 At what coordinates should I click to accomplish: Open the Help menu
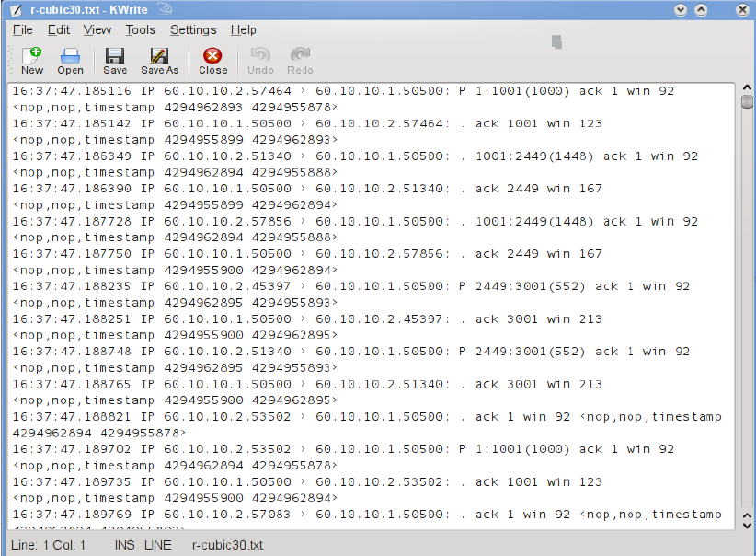pos(244,29)
